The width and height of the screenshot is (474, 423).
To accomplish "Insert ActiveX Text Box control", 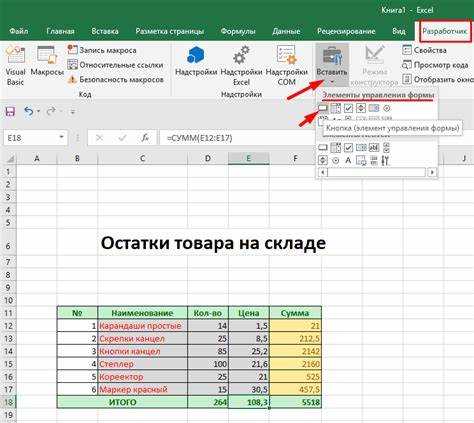I will point(374,147).
